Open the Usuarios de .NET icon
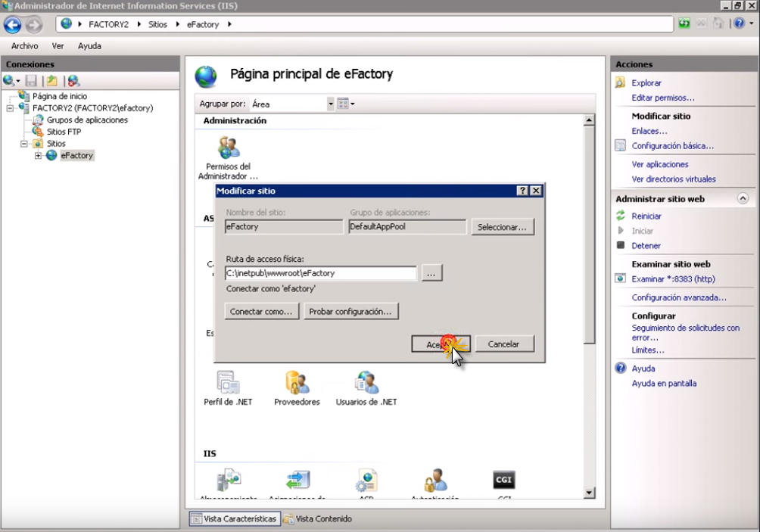Screen dimensions: 760x532 click(x=366, y=383)
